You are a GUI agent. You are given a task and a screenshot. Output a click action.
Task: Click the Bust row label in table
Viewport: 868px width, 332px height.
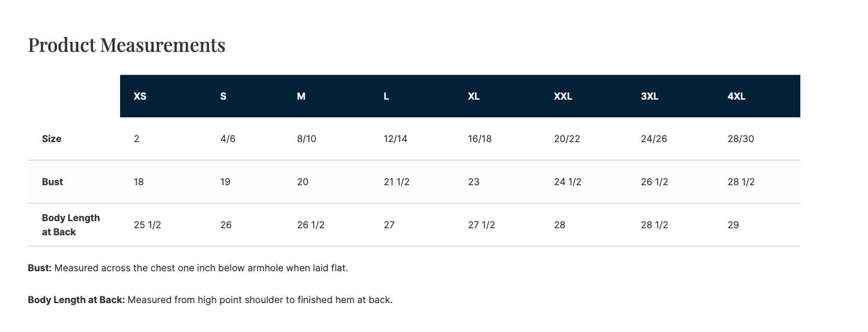(x=52, y=182)
